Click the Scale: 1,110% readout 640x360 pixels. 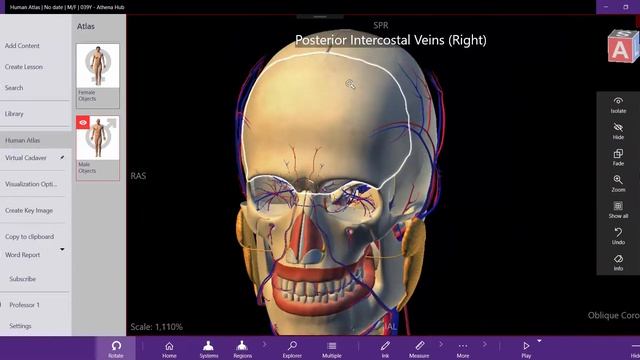pyautogui.click(x=157, y=327)
